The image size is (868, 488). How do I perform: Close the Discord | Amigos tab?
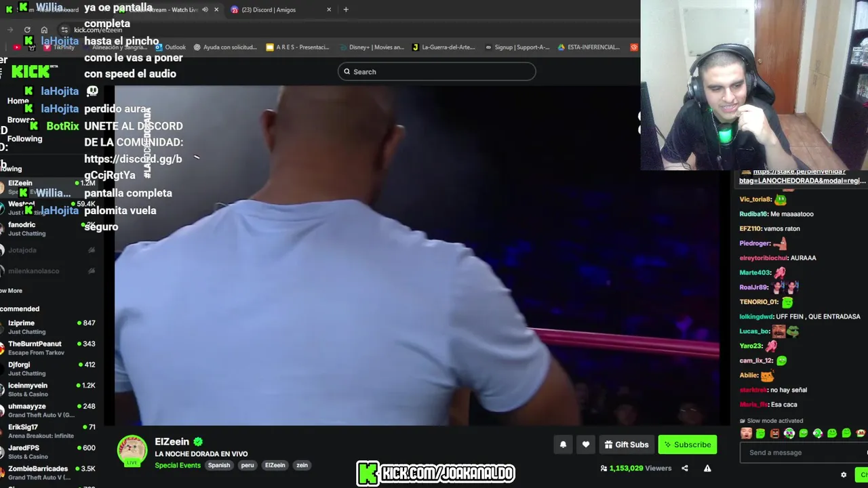tap(329, 9)
